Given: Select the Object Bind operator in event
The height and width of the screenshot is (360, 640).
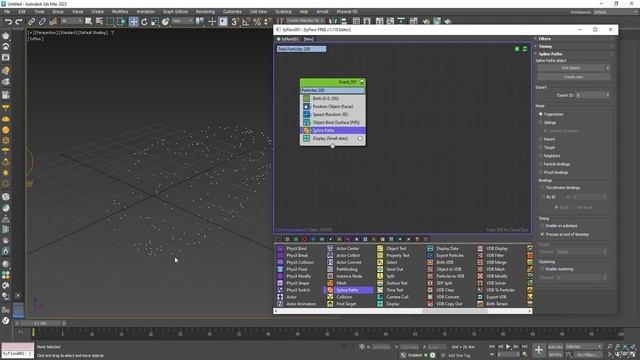Looking at the screenshot, I should (333, 122).
